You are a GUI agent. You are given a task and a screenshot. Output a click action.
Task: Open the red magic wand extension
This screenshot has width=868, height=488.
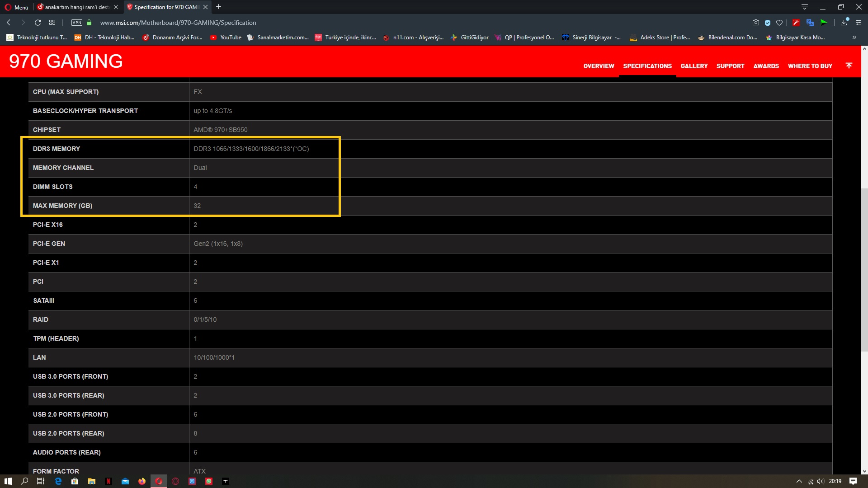[796, 23]
